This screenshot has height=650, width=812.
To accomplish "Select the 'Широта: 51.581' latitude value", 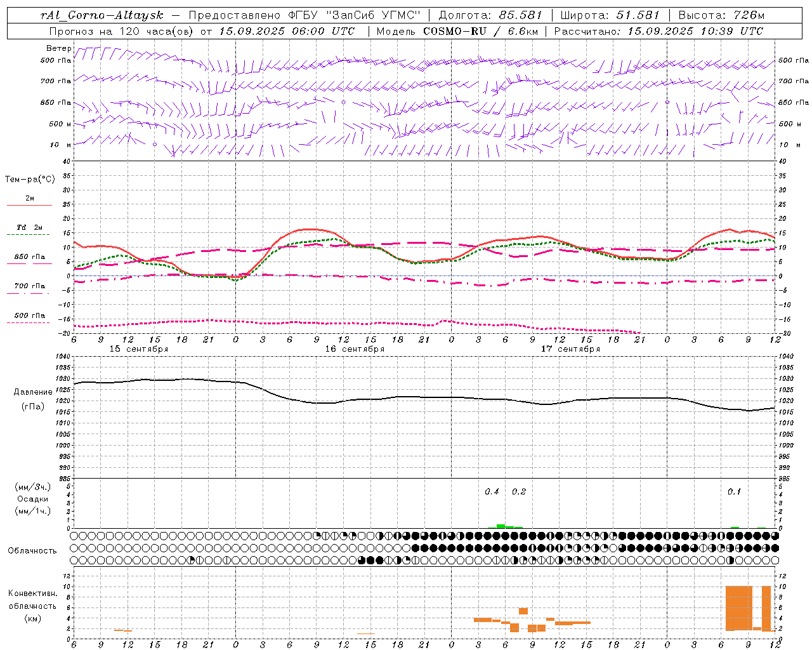I will pos(610,15).
